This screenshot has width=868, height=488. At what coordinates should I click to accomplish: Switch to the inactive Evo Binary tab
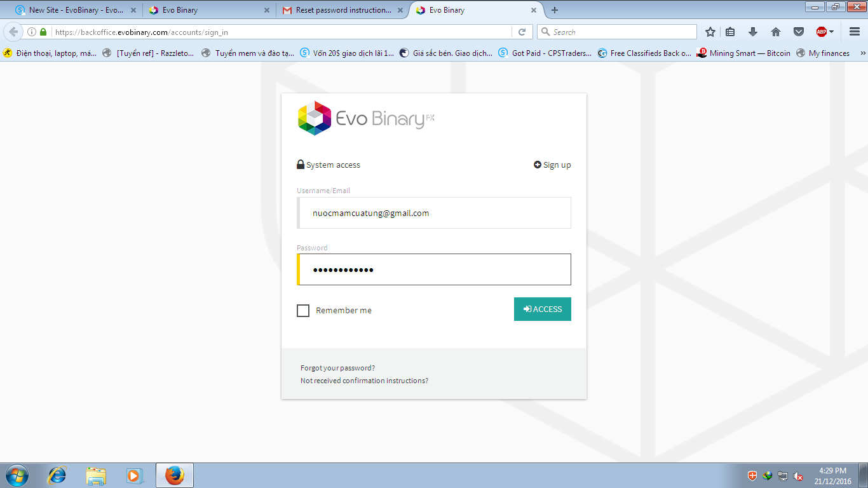pyautogui.click(x=208, y=10)
